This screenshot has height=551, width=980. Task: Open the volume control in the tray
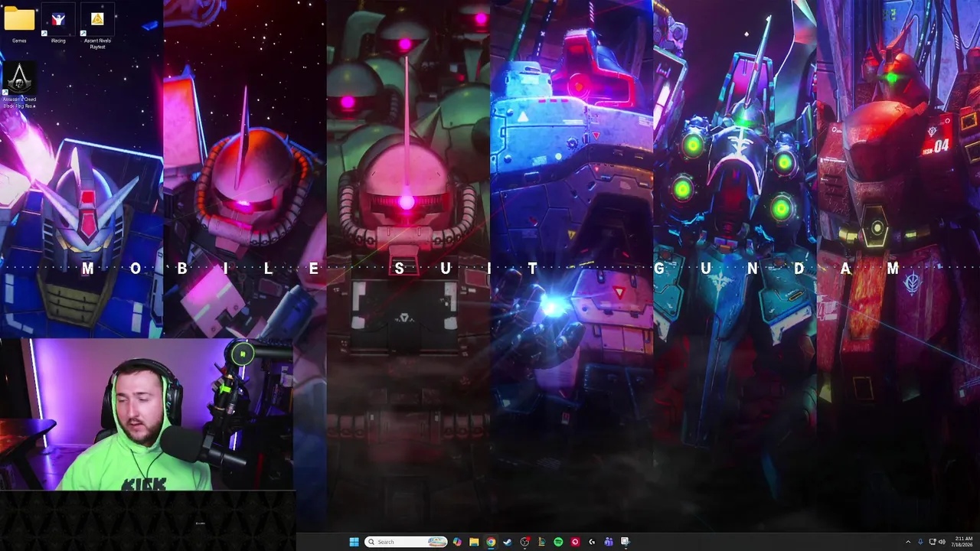click(942, 542)
